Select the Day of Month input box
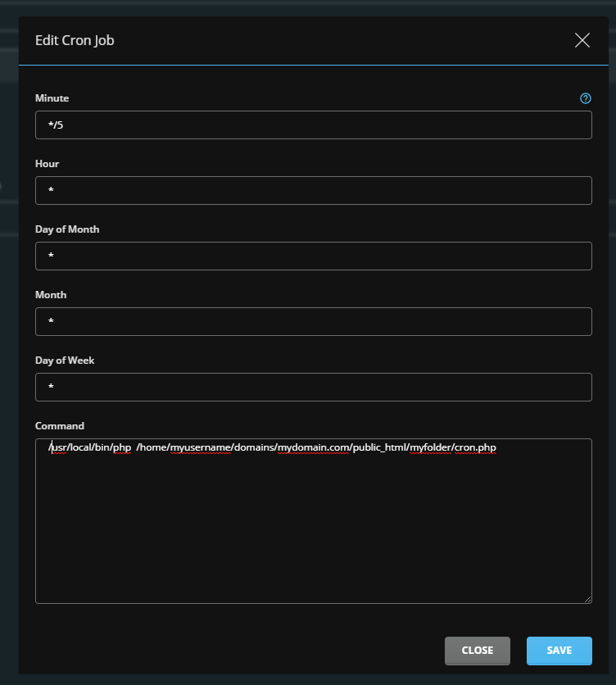This screenshot has width=616, height=685. (313, 256)
